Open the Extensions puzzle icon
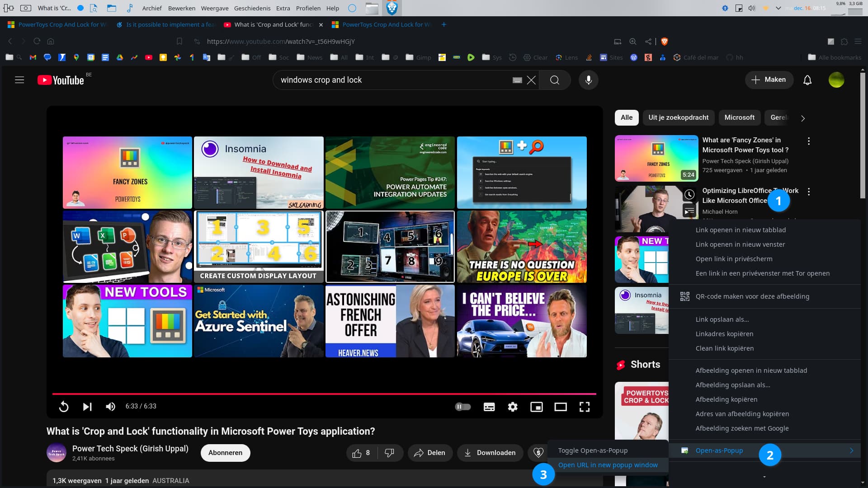The image size is (868, 488). point(844,41)
